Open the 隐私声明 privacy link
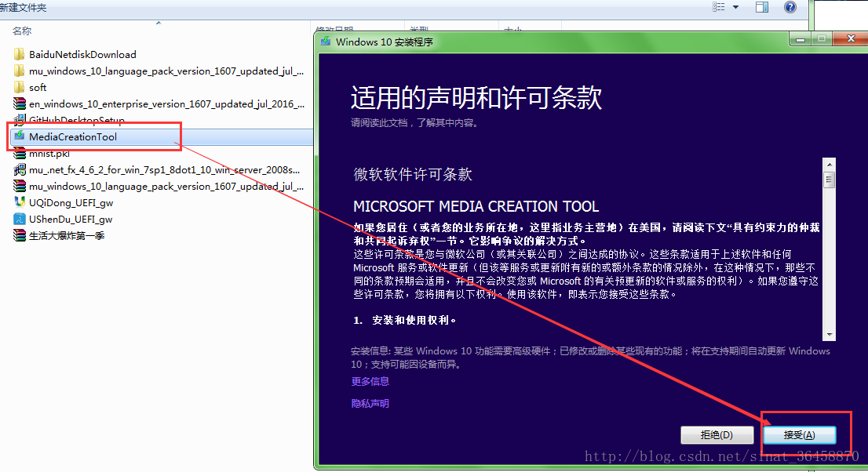The width and height of the screenshot is (868, 472). (370, 403)
